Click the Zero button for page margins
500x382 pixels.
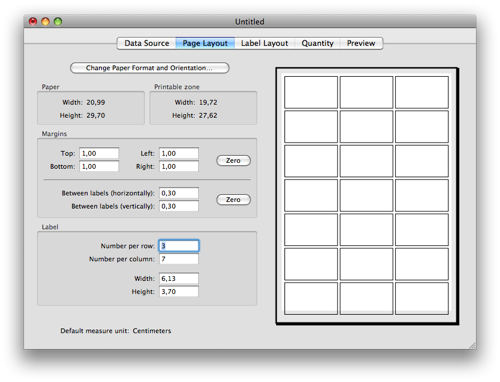(233, 160)
